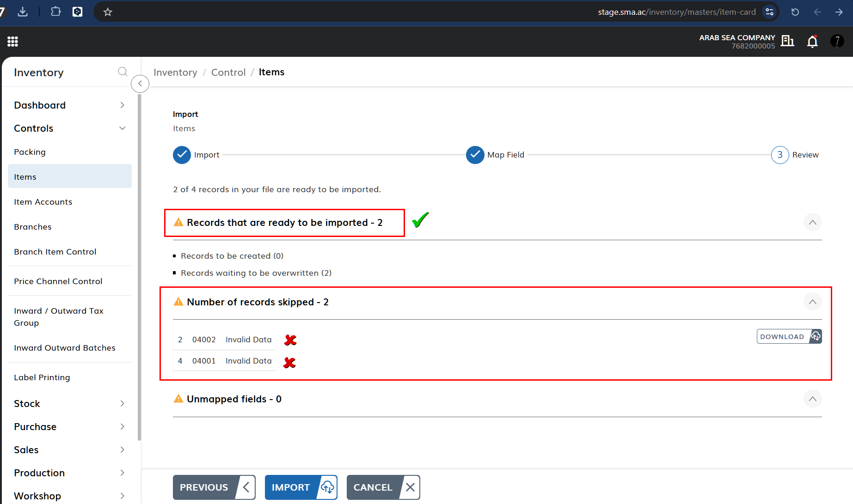The height and width of the screenshot is (504, 853).
Task: Click the Items breadcrumb
Action: pyautogui.click(x=271, y=72)
